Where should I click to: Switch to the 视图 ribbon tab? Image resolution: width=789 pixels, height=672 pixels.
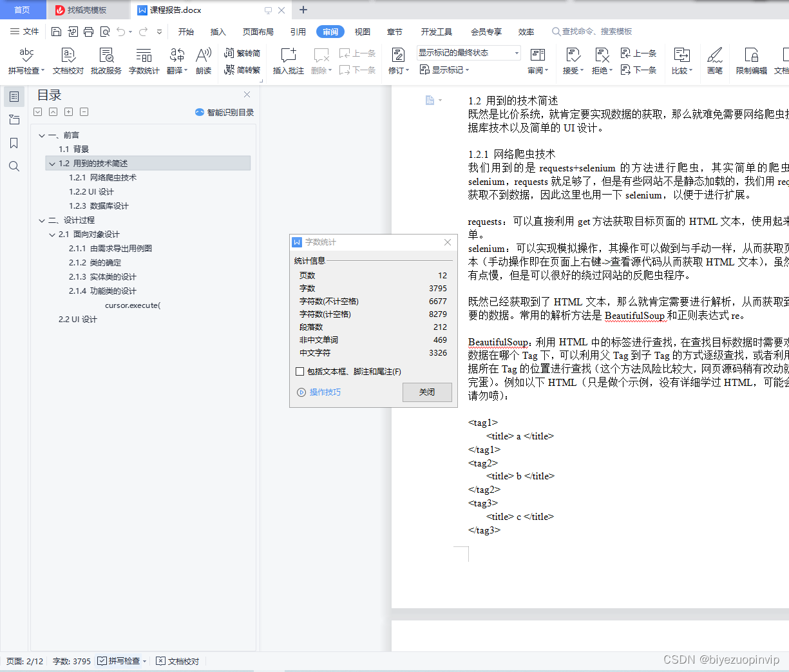(x=362, y=31)
